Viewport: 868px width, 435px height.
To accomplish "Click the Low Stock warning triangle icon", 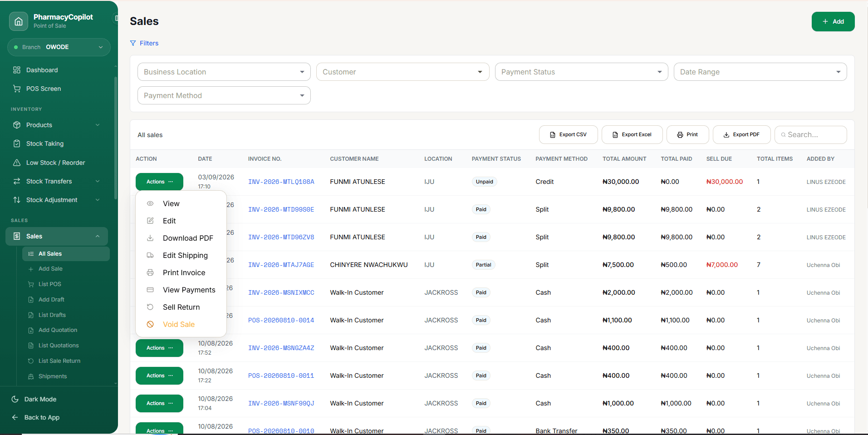I will [17, 163].
